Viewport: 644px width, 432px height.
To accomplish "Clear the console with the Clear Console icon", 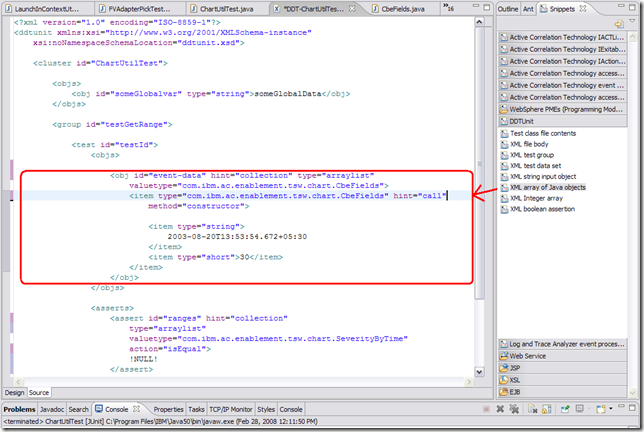I will point(533,409).
